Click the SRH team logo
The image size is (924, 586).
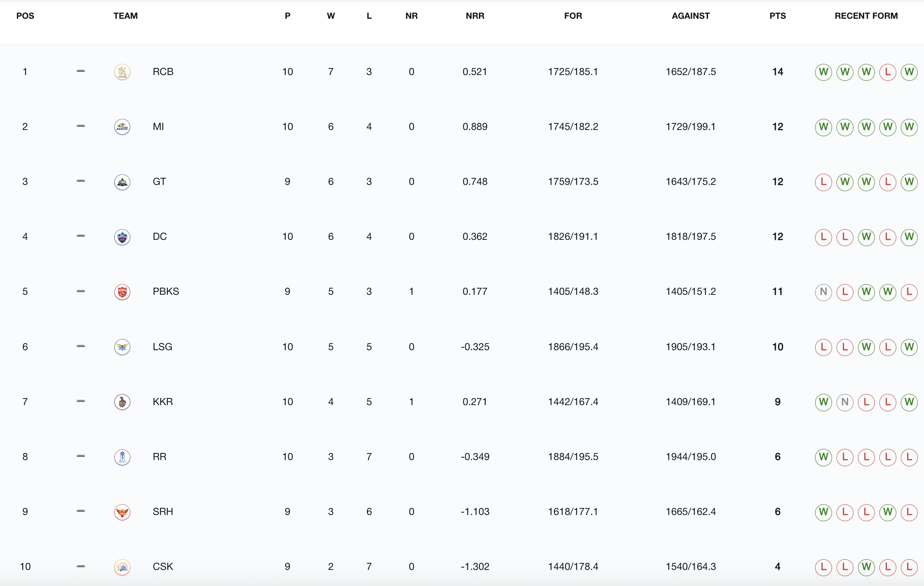(122, 512)
